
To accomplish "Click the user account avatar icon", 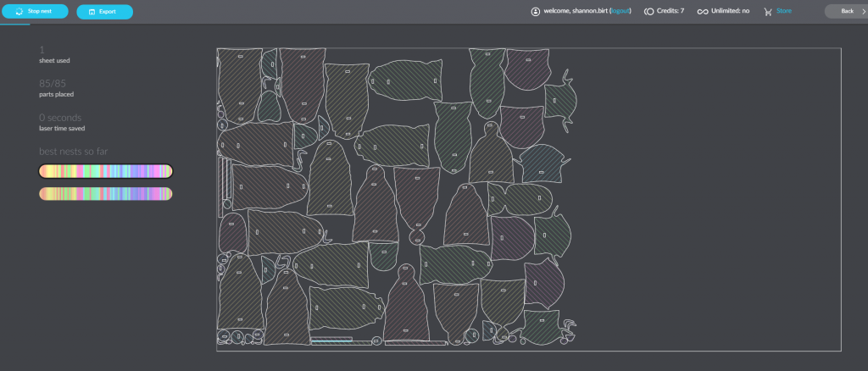I will (536, 11).
